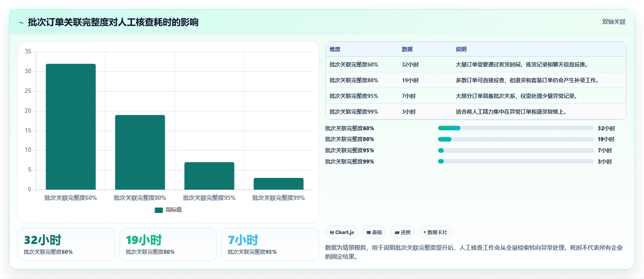The width and height of the screenshot is (644, 279).
Task: Click table cell 批次关联完整度99%
Action: click(354, 112)
